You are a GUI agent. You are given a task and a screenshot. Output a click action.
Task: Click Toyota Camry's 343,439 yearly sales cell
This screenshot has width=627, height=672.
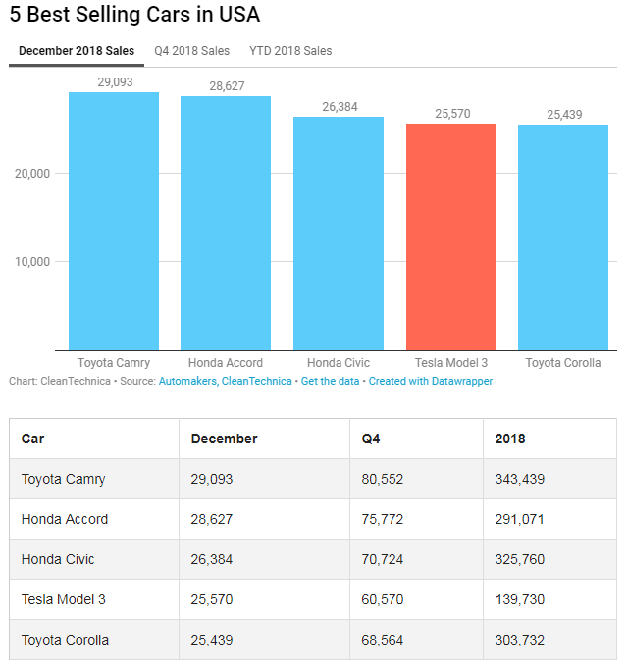(x=519, y=479)
